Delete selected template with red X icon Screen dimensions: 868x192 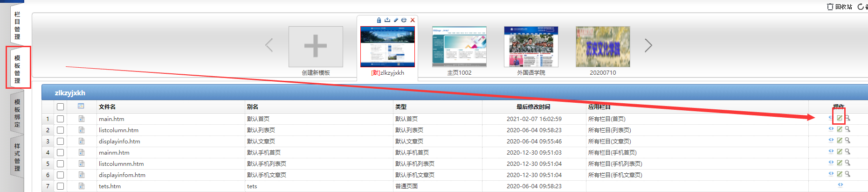(x=413, y=20)
